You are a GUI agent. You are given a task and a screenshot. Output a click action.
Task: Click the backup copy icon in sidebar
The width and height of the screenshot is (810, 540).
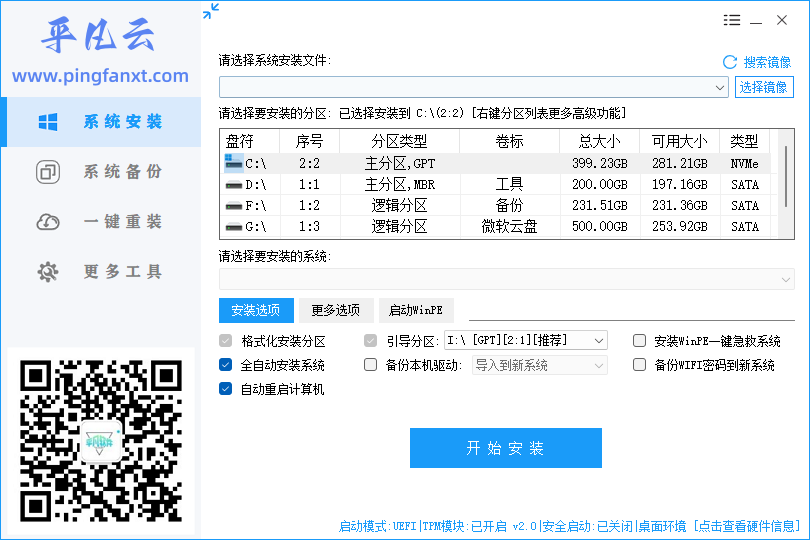point(48,172)
